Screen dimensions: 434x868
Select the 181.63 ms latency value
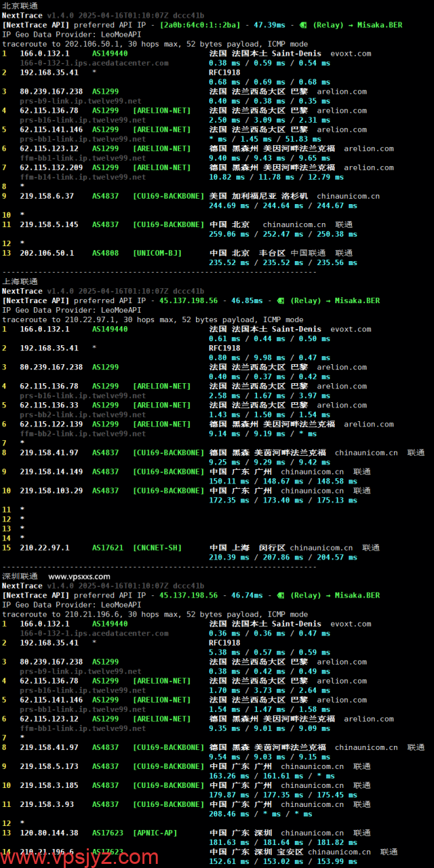(229, 842)
